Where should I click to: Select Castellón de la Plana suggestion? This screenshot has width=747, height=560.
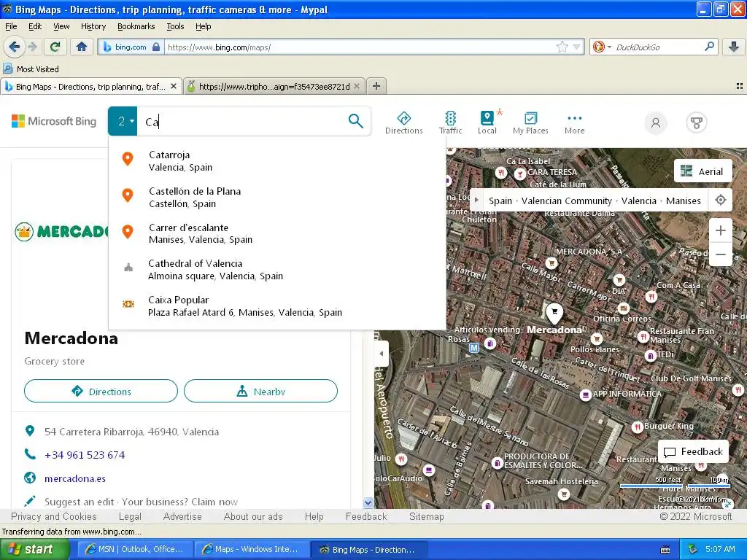277,197
